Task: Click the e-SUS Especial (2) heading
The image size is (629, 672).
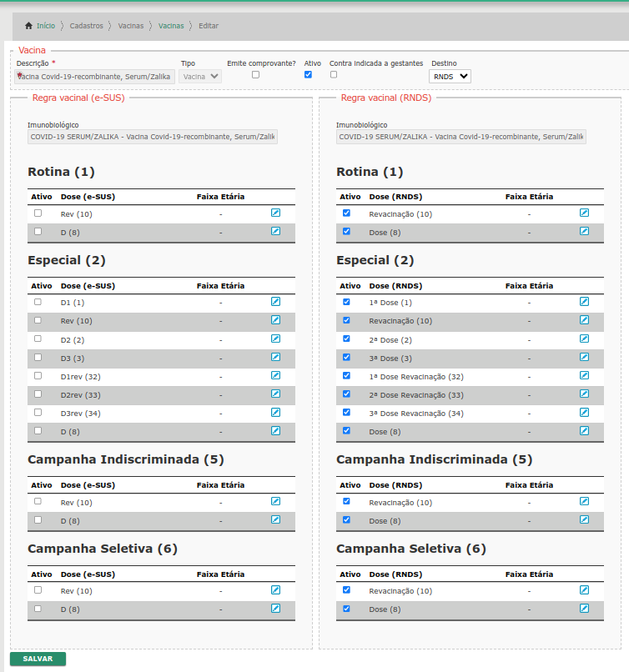Action: point(67,260)
